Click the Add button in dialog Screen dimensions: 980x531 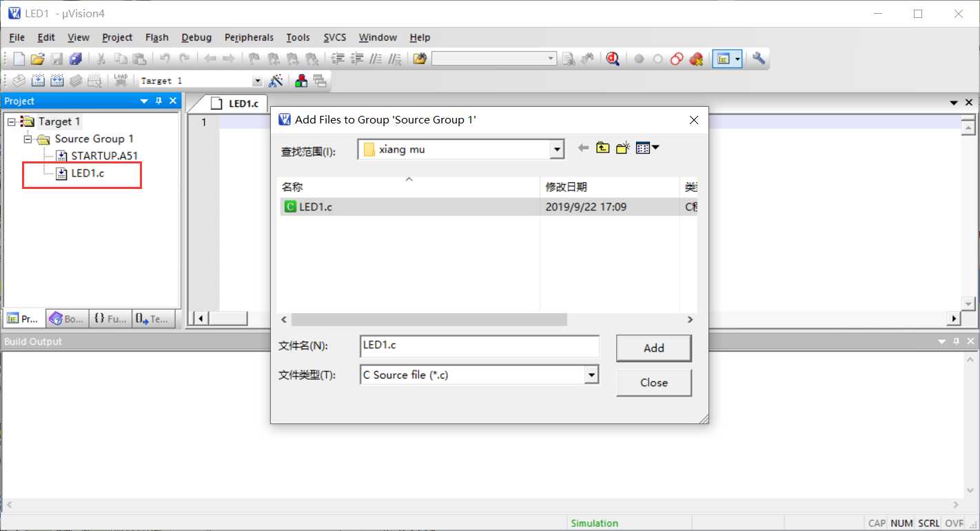pos(653,348)
